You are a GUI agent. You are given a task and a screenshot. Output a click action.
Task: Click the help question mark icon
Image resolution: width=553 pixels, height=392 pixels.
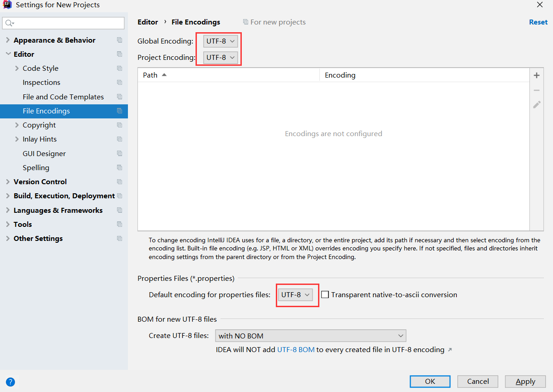tap(10, 382)
